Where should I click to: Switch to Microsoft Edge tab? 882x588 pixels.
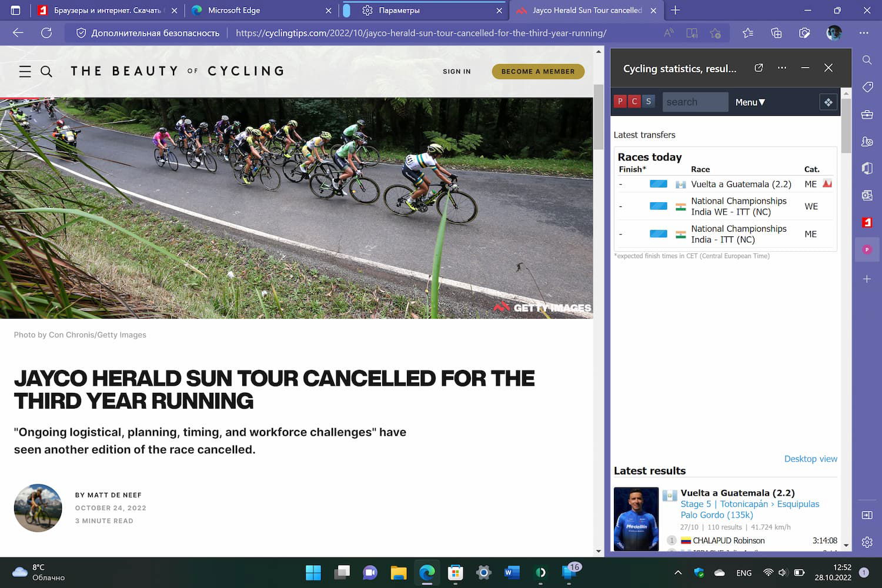click(x=262, y=11)
